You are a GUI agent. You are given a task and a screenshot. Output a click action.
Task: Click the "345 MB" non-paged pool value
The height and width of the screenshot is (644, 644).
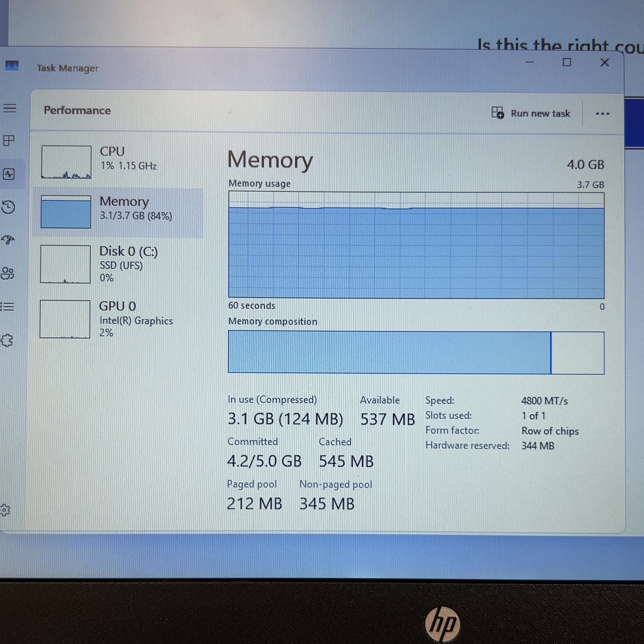coord(327,504)
